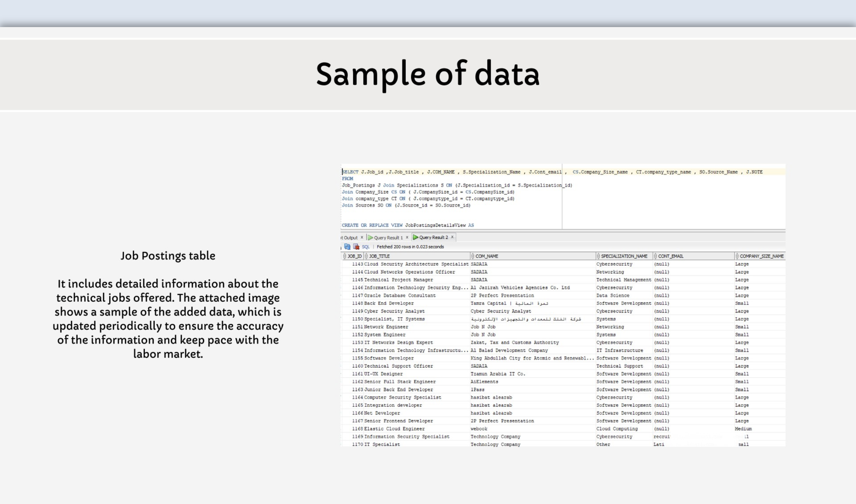
Task: Select the 'Technical Support Officer' cell
Action: coord(416,366)
